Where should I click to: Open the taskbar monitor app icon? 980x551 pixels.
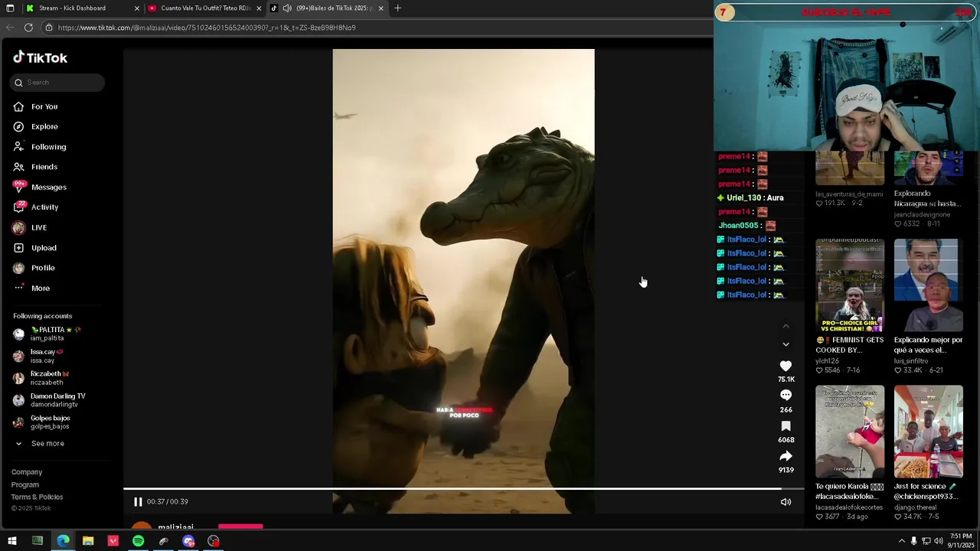(38, 541)
